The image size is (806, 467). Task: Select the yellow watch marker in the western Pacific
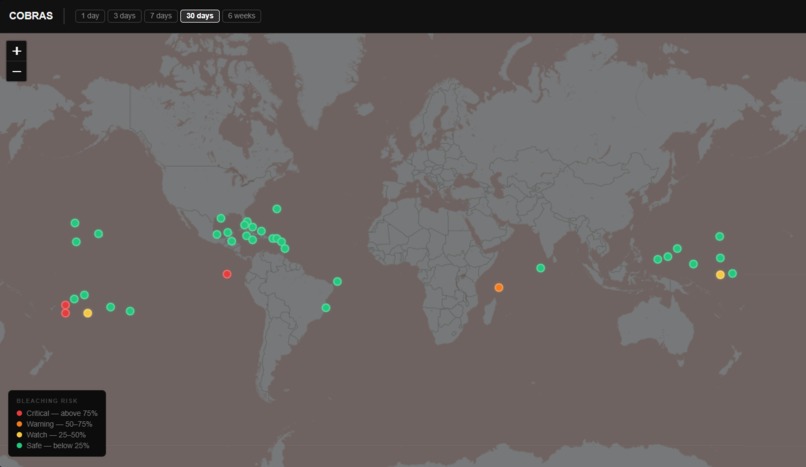[720, 275]
